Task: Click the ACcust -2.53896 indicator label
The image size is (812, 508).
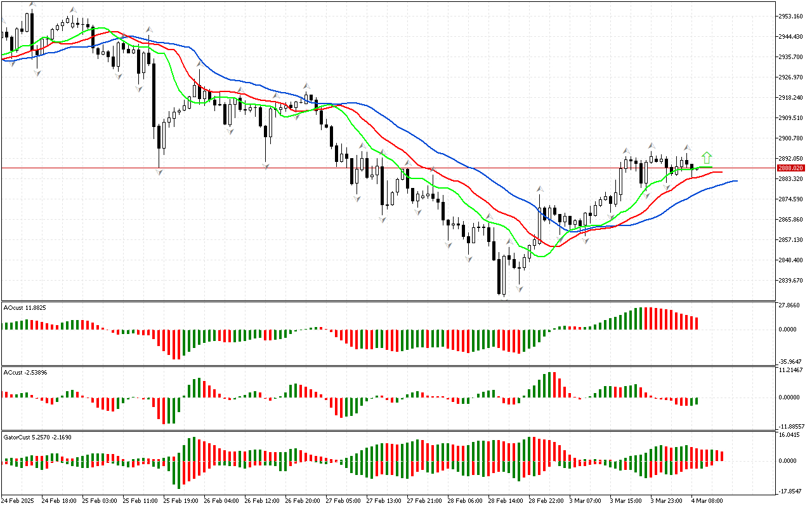Action: click(x=26, y=372)
